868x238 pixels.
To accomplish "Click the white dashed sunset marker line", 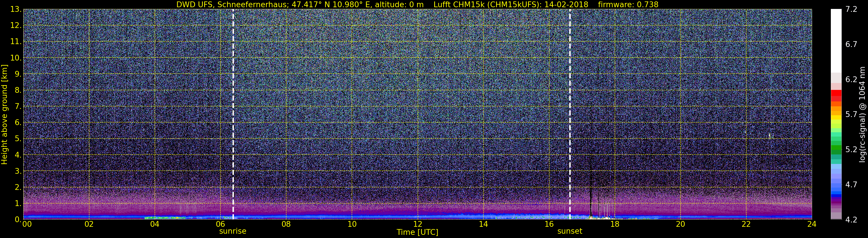I will click(570, 114).
